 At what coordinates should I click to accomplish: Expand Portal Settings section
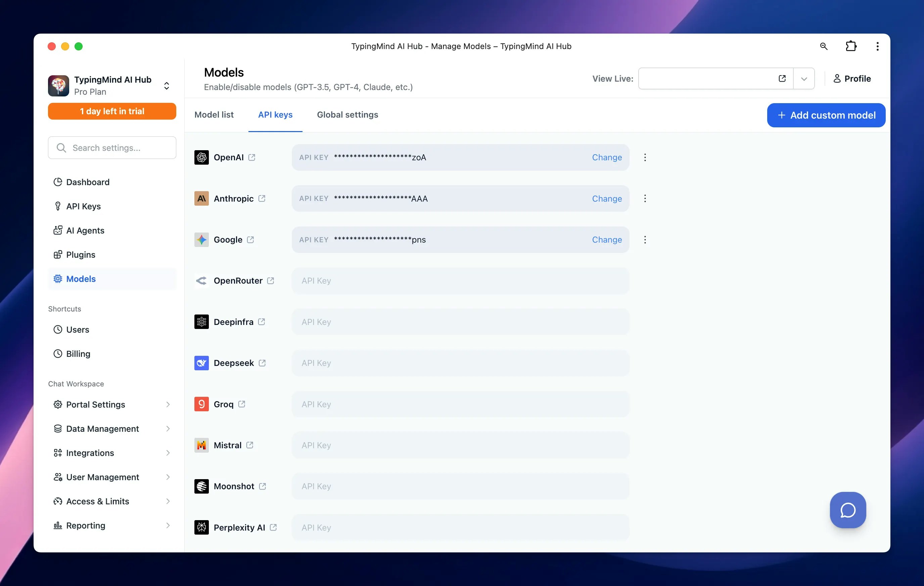point(168,404)
